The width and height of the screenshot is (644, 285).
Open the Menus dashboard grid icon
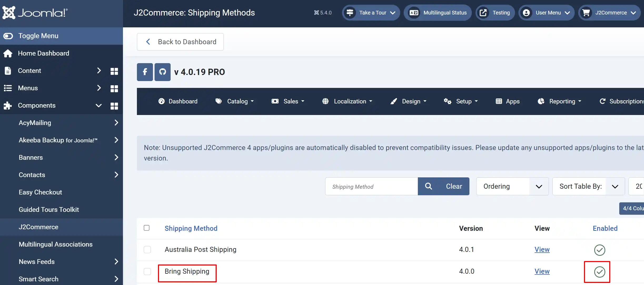(114, 88)
